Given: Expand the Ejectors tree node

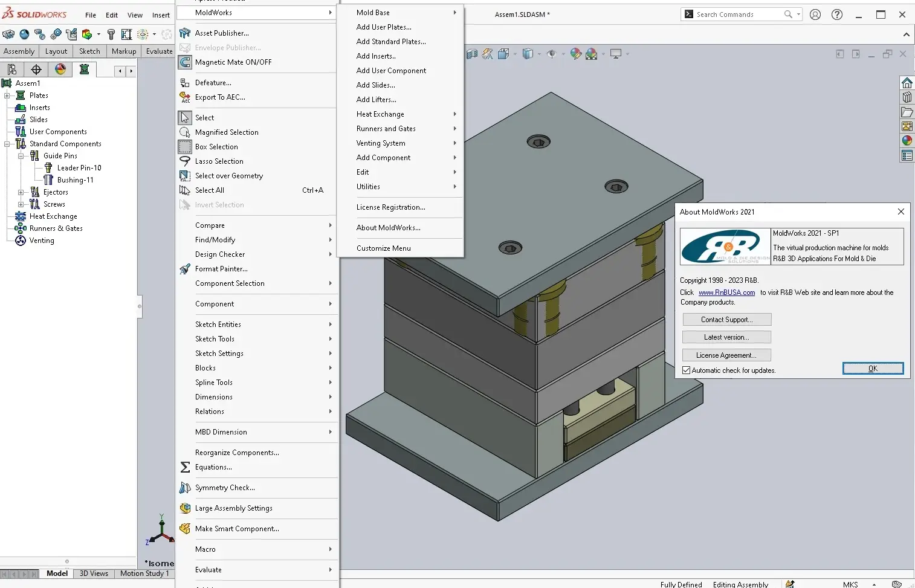Looking at the screenshot, I should click(21, 192).
